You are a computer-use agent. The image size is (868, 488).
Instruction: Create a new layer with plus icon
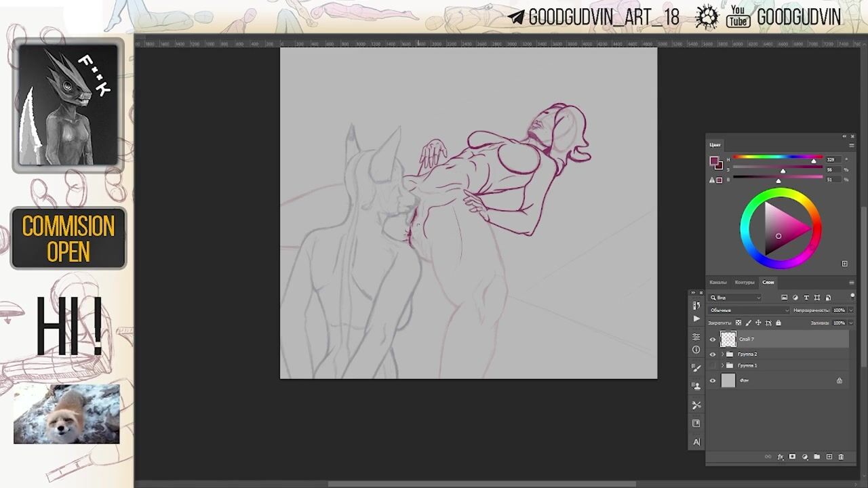point(829,457)
